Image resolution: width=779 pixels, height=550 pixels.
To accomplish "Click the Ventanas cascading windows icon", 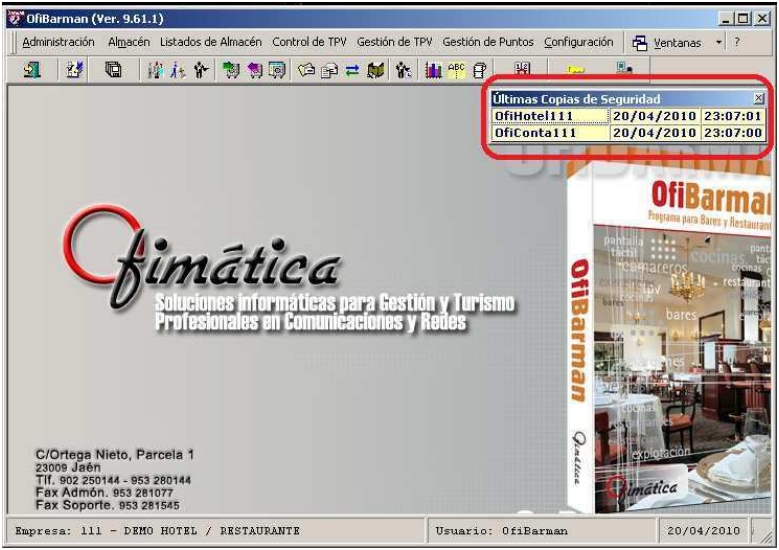I will tap(639, 43).
